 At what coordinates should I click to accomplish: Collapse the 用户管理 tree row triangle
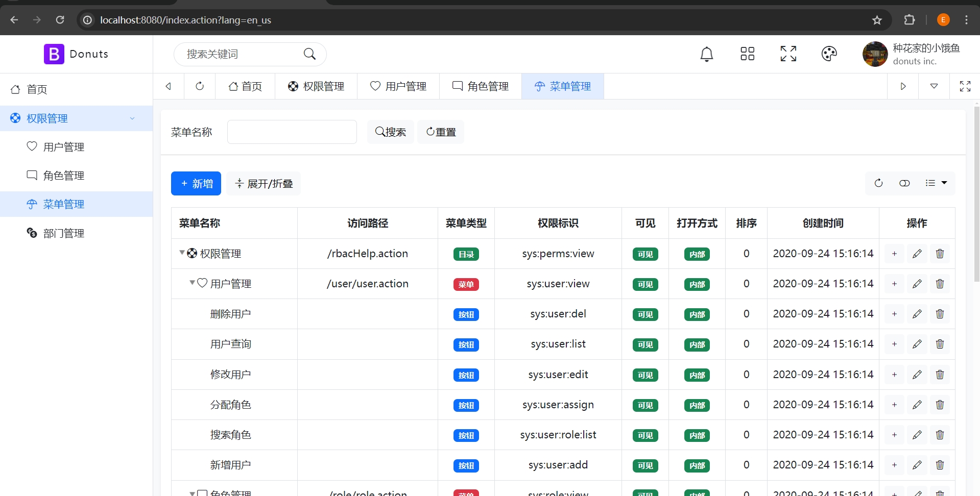pyautogui.click(x=192, y=284)
